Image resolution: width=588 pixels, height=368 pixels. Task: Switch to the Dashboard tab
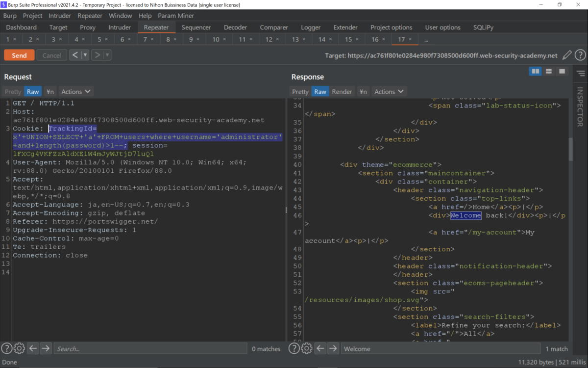pos(22,27)
